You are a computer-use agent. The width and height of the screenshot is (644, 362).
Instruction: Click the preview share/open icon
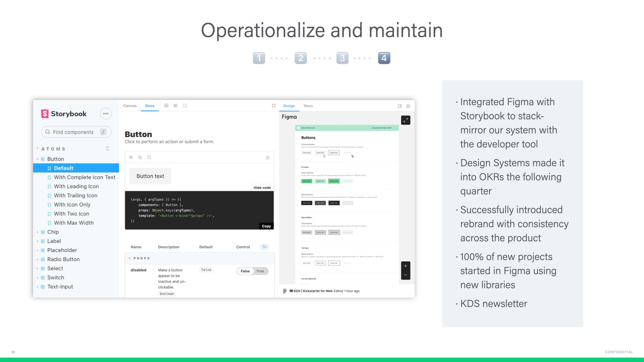point(268,157)
